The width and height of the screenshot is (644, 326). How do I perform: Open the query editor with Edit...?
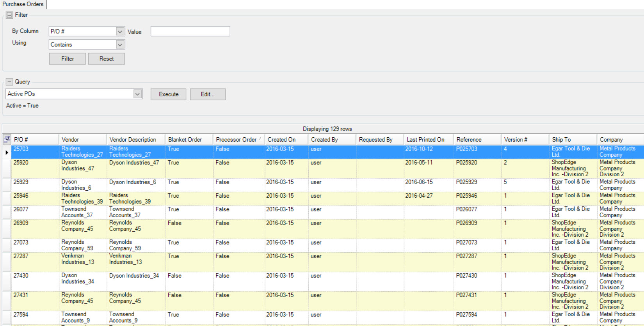208,94
